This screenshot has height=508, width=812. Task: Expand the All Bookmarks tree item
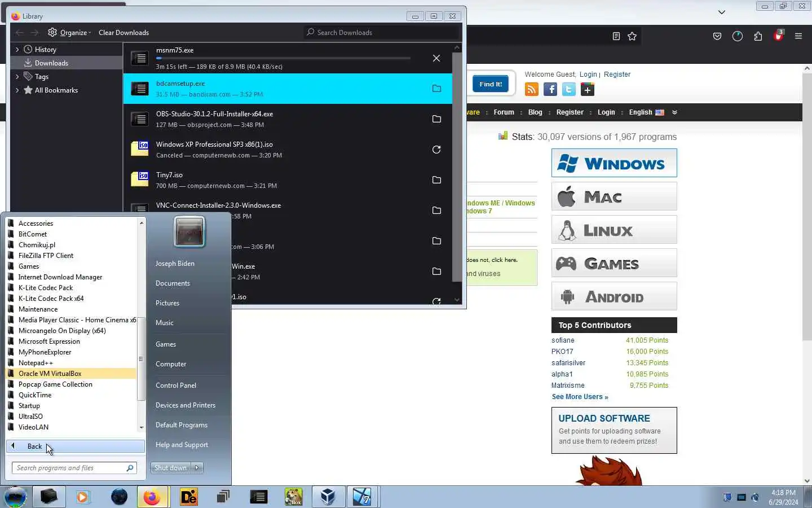click(17, 90)
